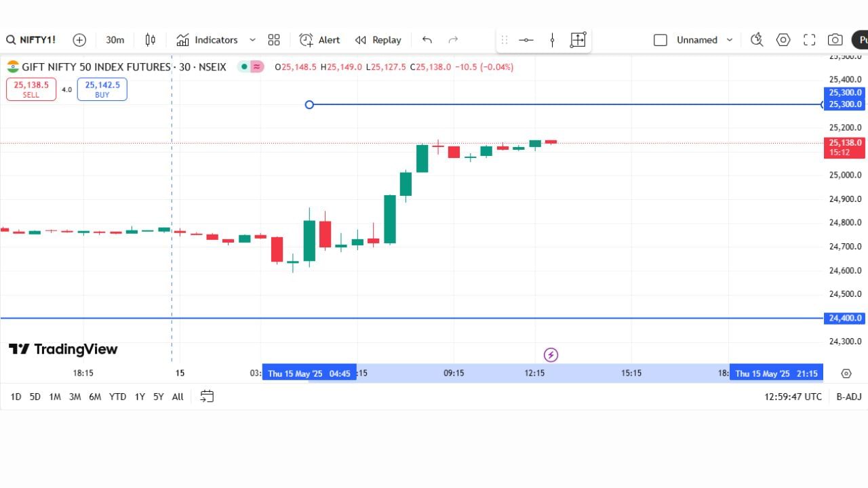This screenshot has height=488, width=868.
Task: Set range to 5D
Action: click(x=35, y=396)
